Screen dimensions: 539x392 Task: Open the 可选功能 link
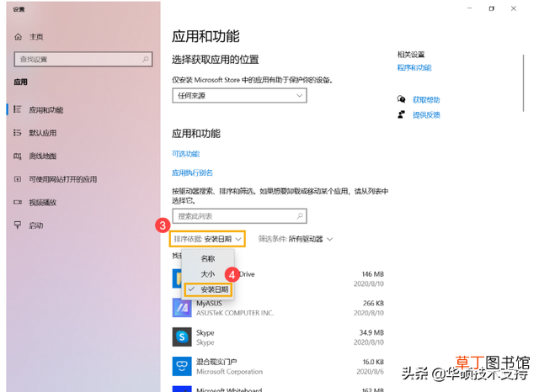[x=185, y=154]
